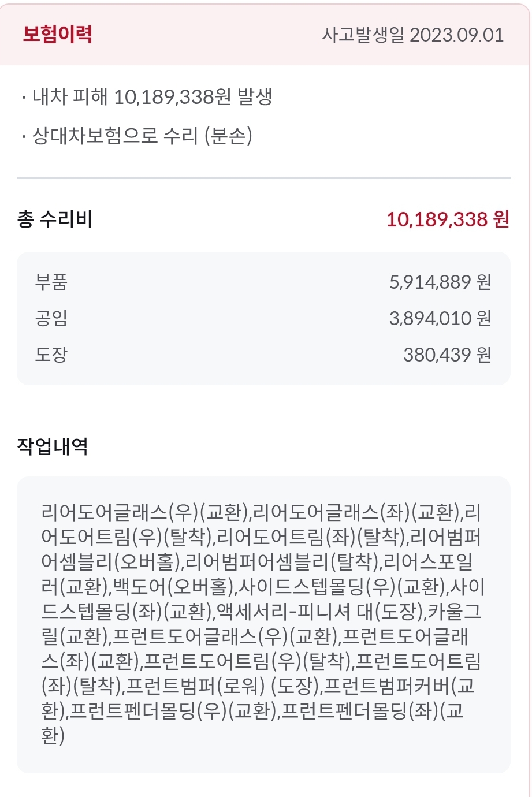The image size is (532, 797).
Task: Click the 내차 피해 10,189,338원 발생 line
Action: tap(152, 96)
